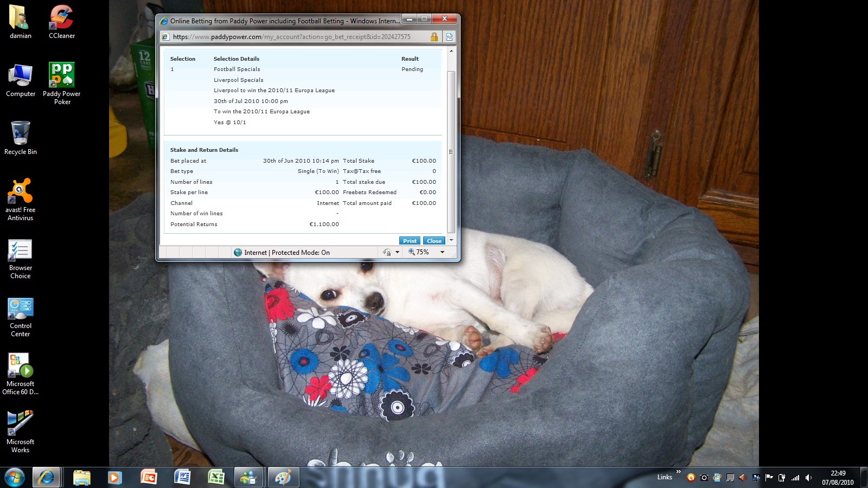Open Microsoft Word from the taskbar
The height and width of the screenshot is (488, 868).
point(182,477)
